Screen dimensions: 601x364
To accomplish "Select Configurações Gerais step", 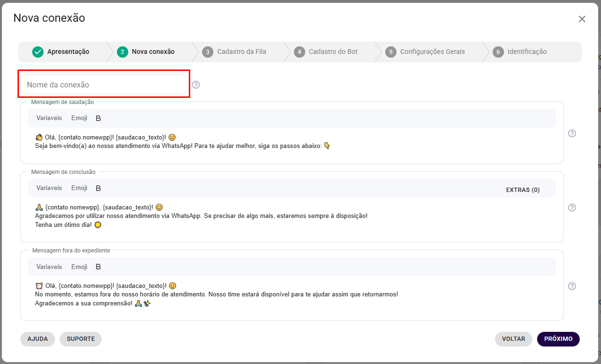I will pyautogui.click(x=426, y=52).
